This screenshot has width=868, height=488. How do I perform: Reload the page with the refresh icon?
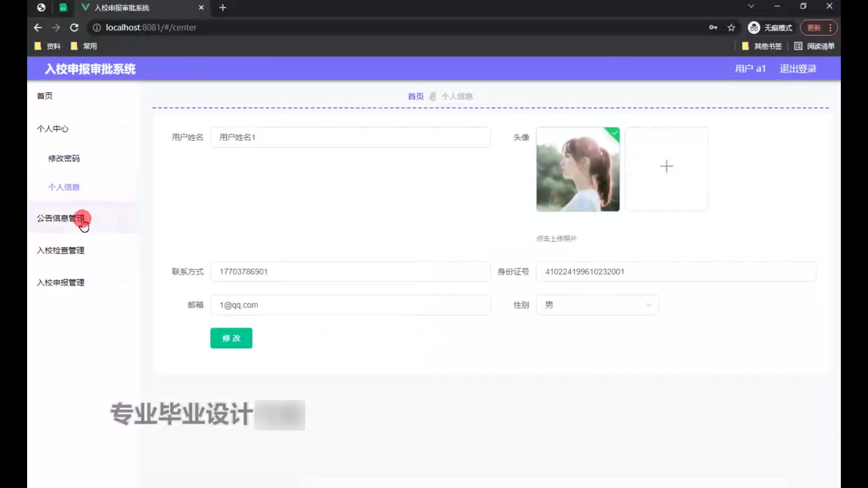pos(74,28)
